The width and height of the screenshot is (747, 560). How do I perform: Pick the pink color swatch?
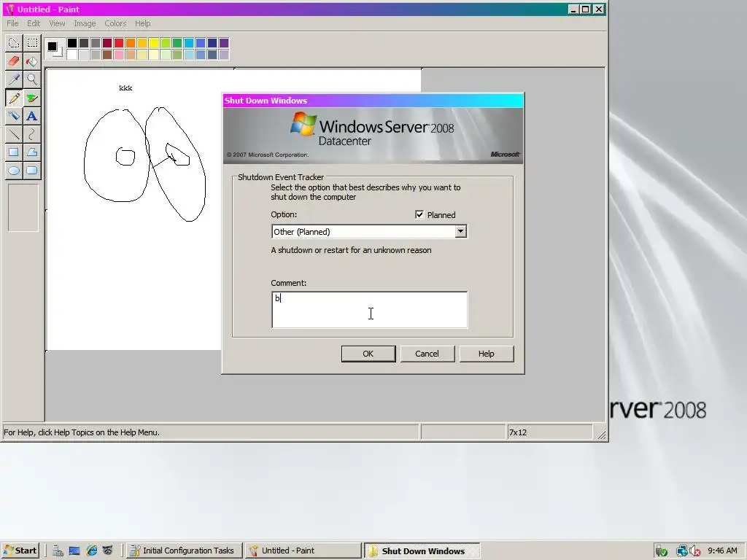[x=119, y=55]
